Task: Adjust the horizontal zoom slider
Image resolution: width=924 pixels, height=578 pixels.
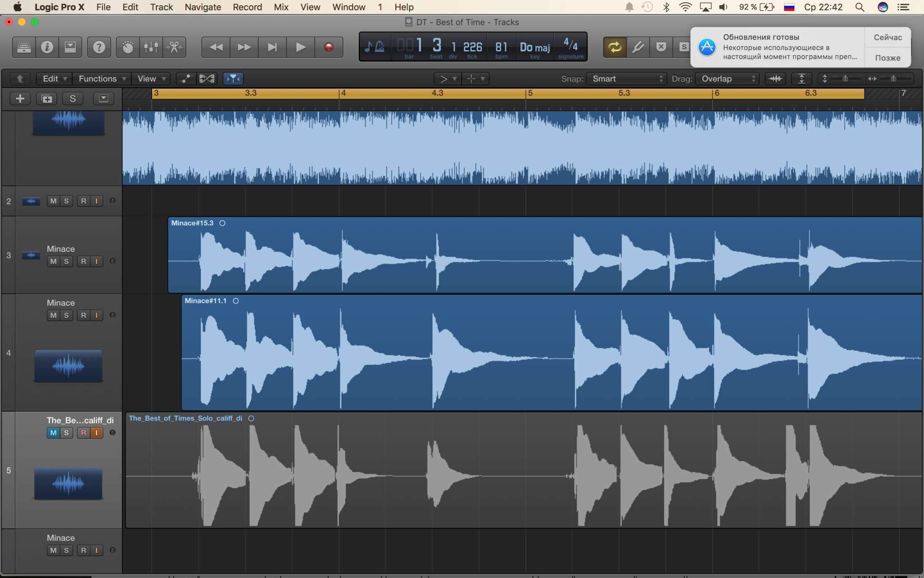Action: (x=892, y=79)
